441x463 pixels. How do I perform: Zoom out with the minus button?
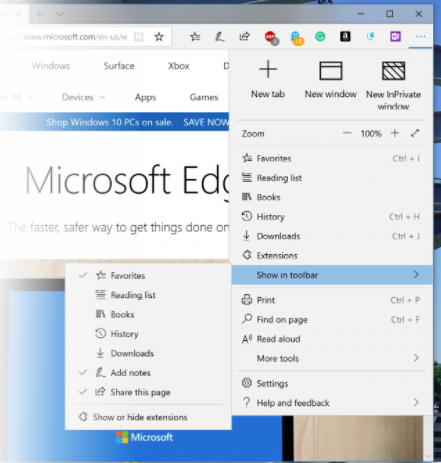click(x=347, y=133)
